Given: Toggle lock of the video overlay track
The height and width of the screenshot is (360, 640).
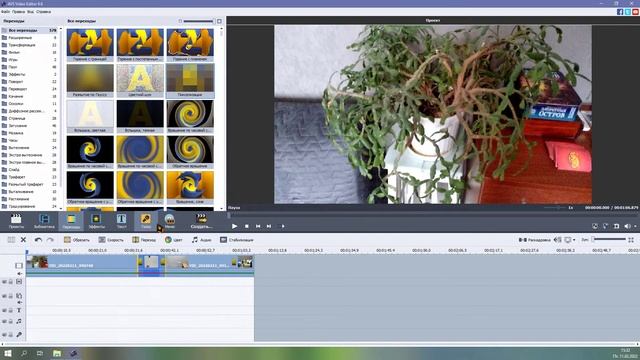Looking at the screenshot, I should pos(11,296).
